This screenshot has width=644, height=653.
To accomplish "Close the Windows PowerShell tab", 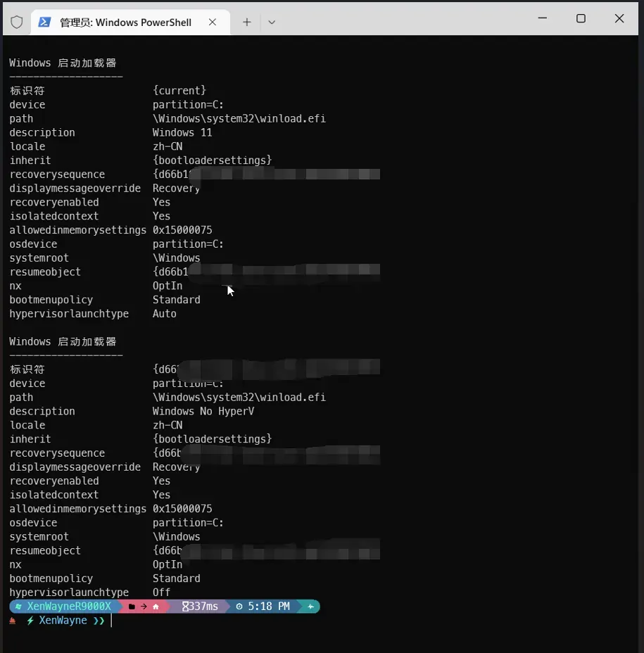I will [213, 22].
